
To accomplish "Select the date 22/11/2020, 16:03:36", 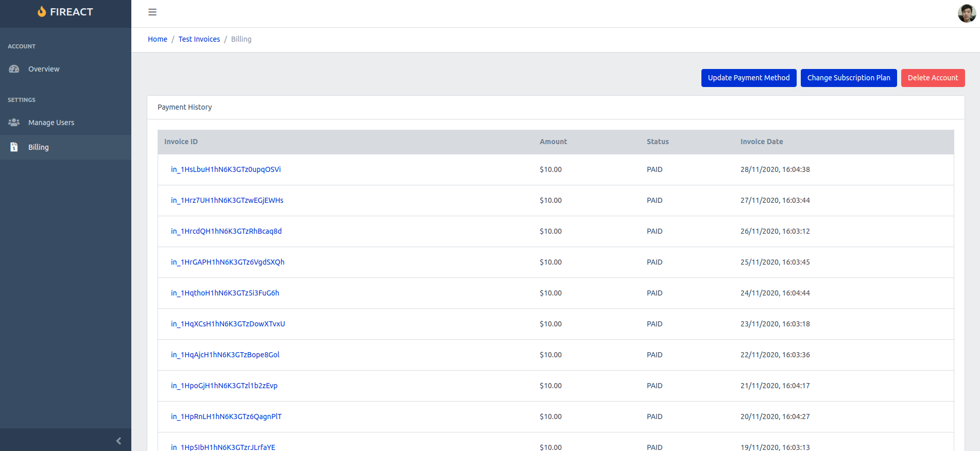I will click(x=775, y=355).
